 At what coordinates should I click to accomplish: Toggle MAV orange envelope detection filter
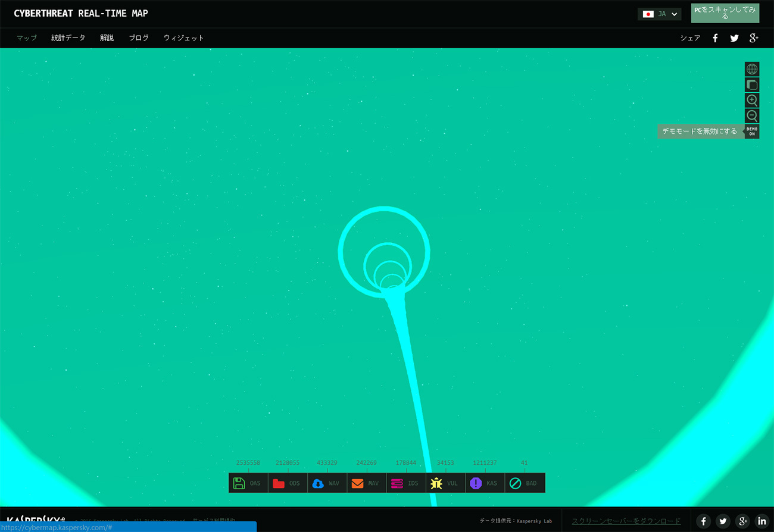click(x=367, y=483)
